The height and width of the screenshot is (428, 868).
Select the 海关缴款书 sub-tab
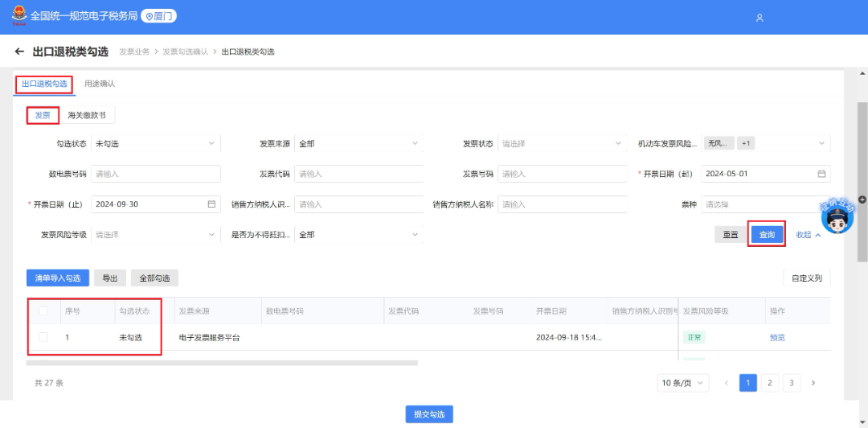87,115
